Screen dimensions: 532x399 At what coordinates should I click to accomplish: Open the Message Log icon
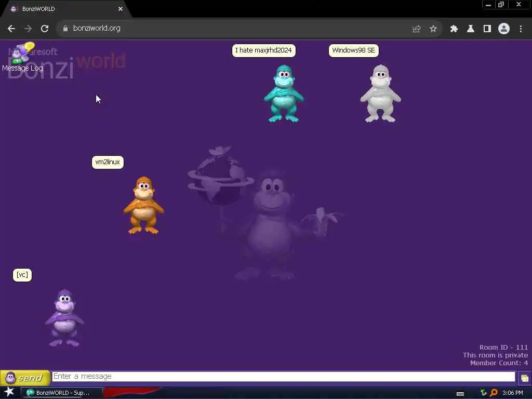pos(22,57)
